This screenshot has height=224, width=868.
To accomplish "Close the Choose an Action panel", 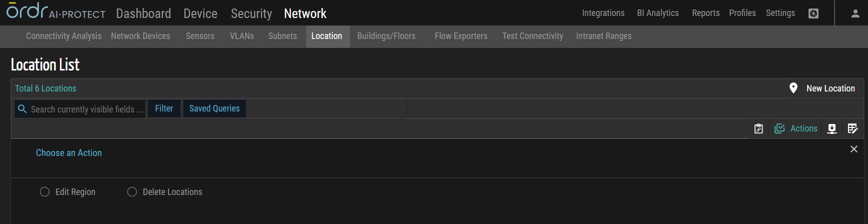I will pyautogui.click(x=854, y=149).
